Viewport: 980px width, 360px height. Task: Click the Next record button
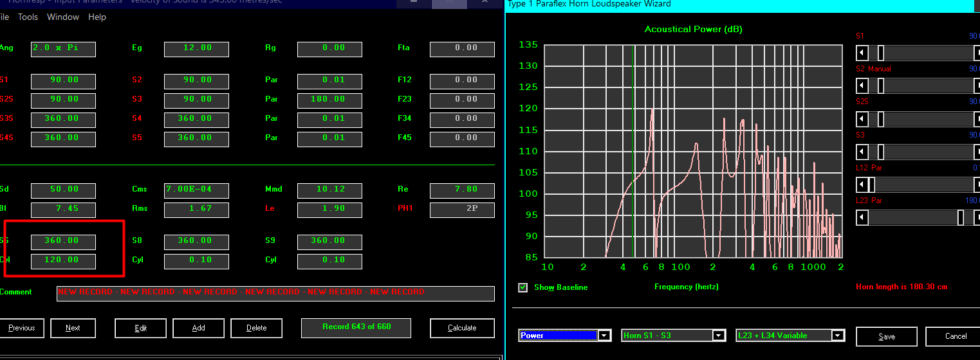(x=73, y=328)
